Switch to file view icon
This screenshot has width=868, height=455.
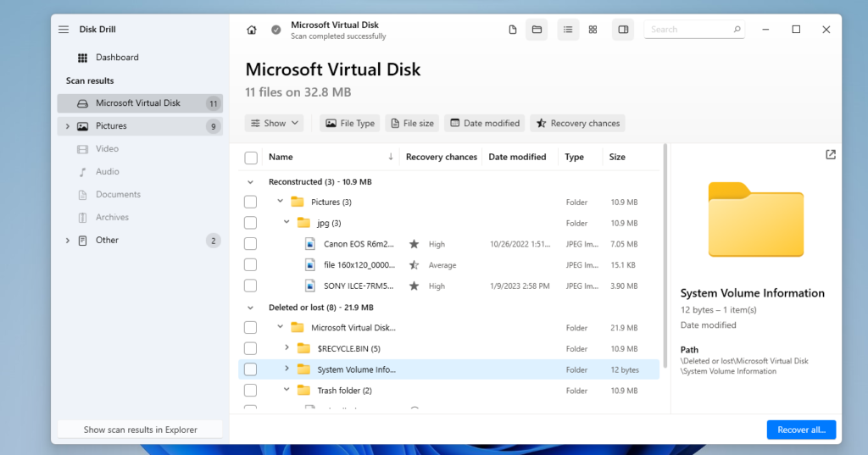(512, 30)
